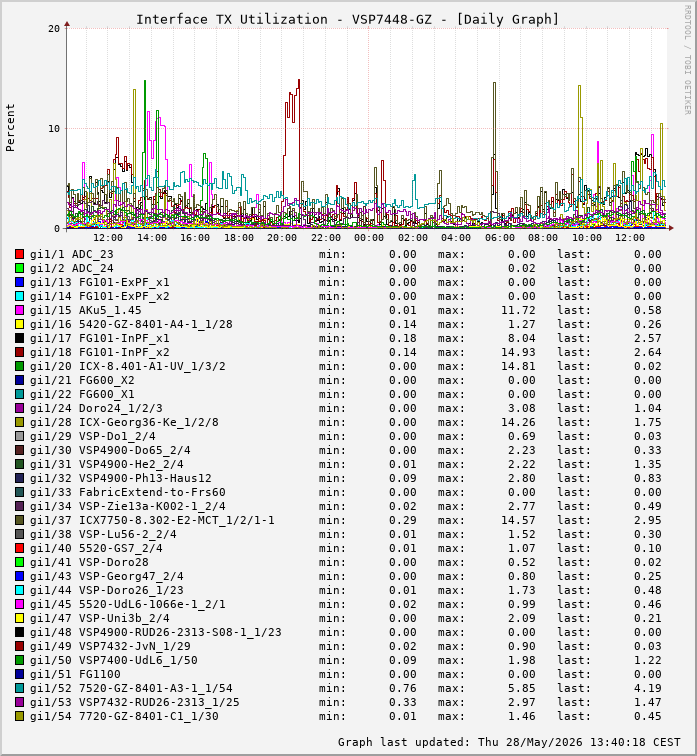The height and width of the screenshot is (756, 697).
Task: Select legend label gi1/22 FG600_X1
Action: (x=82, y=394)
